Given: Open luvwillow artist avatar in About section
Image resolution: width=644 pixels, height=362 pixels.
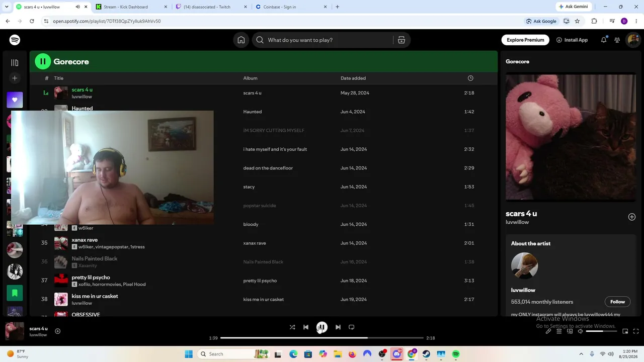Looking at the screenshot, I should (x=524, y=265).
